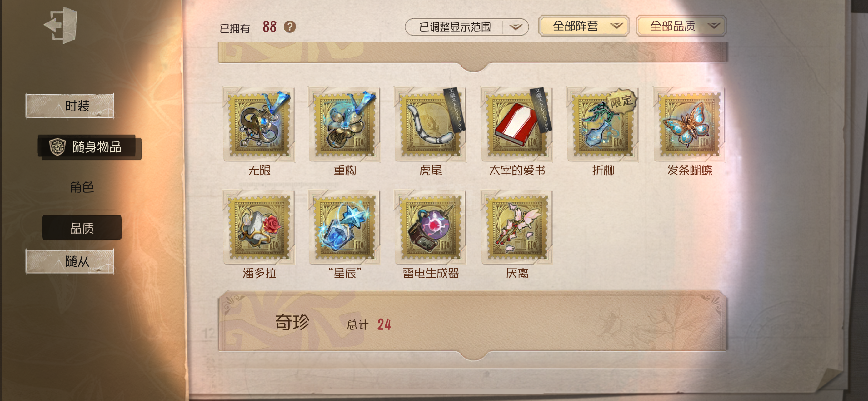This screenshot has height=401, width=868.
Task: Collapse the 奇珍 section header
Action: tap(473, 322)
